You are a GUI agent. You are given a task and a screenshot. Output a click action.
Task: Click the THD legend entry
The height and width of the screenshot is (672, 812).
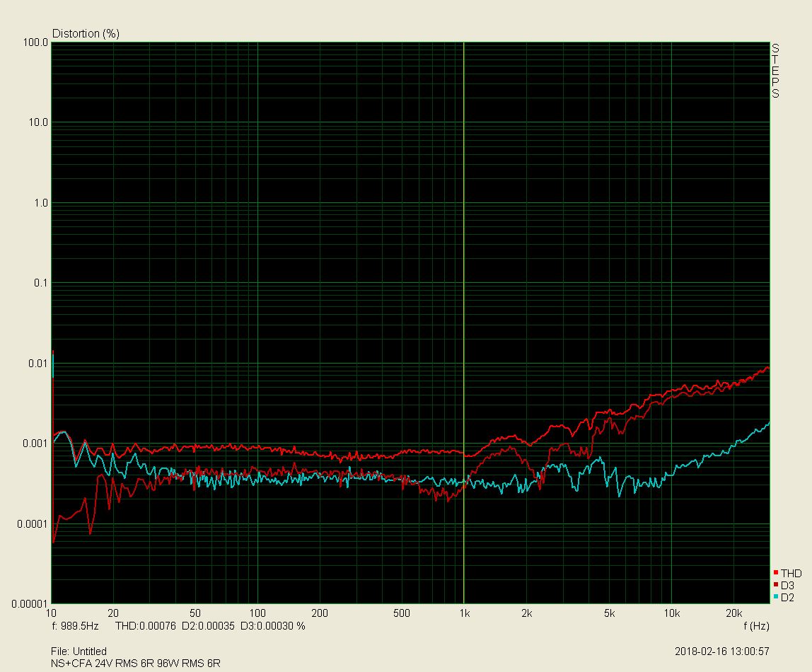787,573
